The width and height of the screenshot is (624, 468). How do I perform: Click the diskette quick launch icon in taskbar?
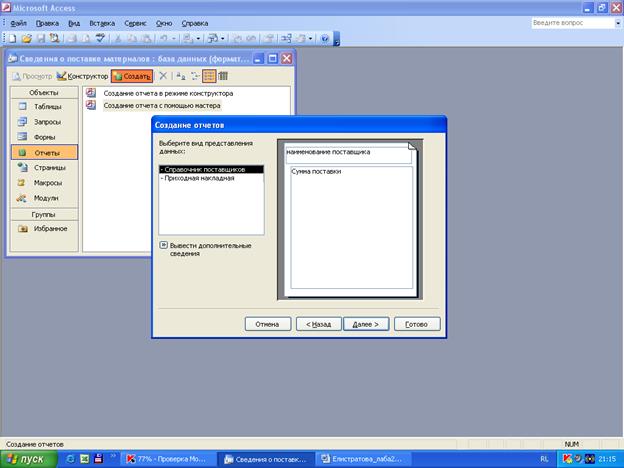pyautogui.click(x=98, y=459)
